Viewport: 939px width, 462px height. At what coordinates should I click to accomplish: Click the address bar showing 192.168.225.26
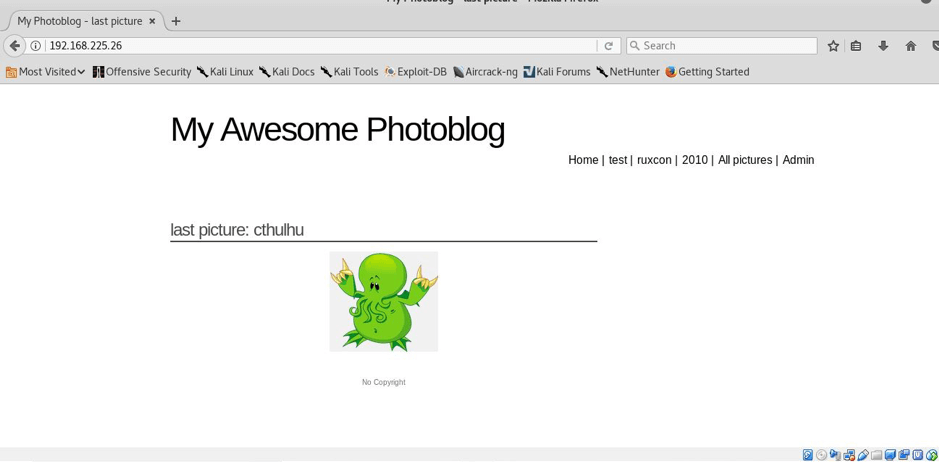tap(320, 46)
